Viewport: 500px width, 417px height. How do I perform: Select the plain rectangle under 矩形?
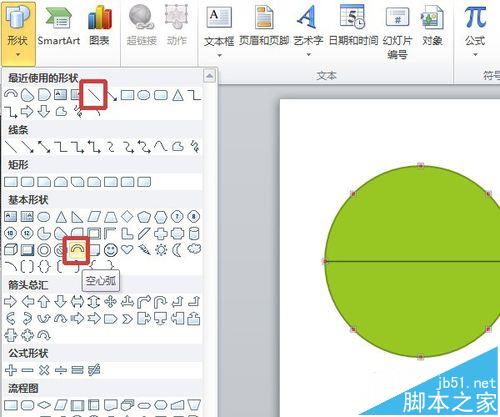[11, 182]
